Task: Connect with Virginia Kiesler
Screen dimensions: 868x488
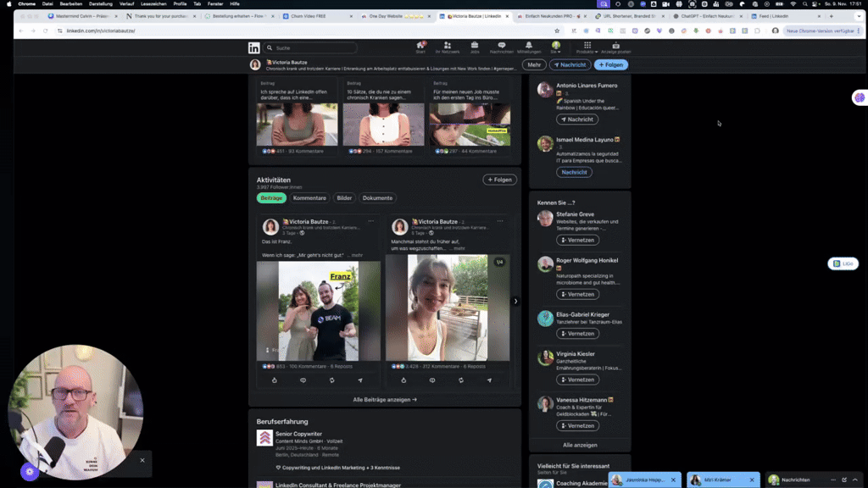Action: click(x=577, y=380)
